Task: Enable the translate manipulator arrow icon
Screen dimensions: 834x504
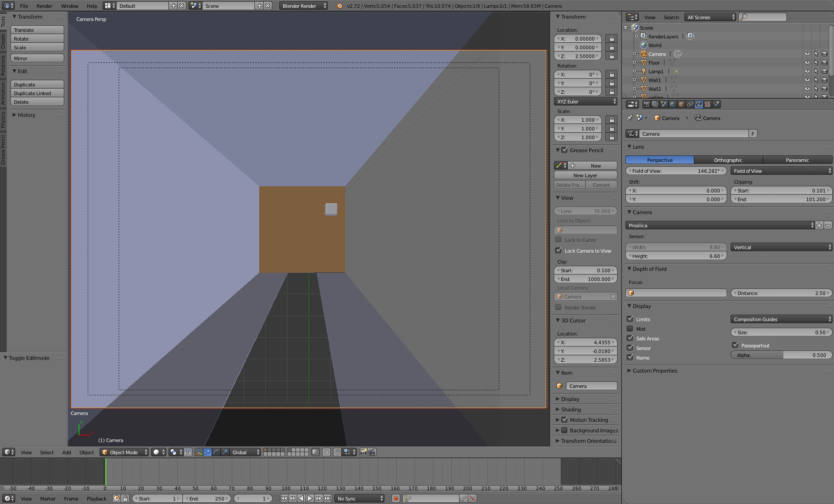Action: (207, 452)
